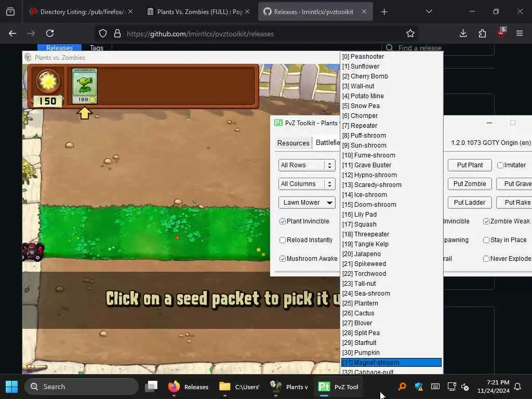Click the Windows Start button

coord(11,387)
